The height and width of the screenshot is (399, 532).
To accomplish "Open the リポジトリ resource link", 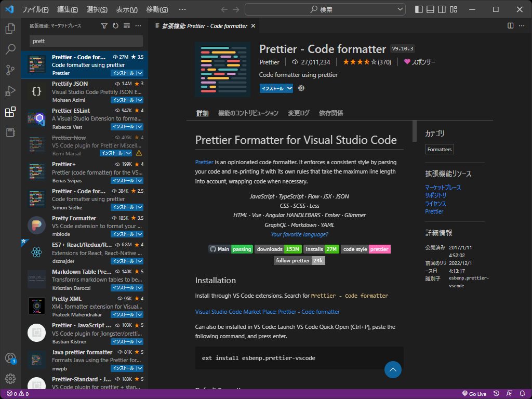I will point(436,195).
